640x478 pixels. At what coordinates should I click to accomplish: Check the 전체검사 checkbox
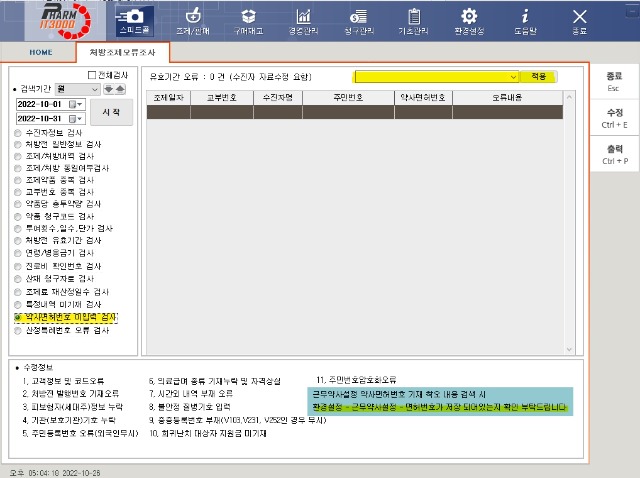click(92, 75)
